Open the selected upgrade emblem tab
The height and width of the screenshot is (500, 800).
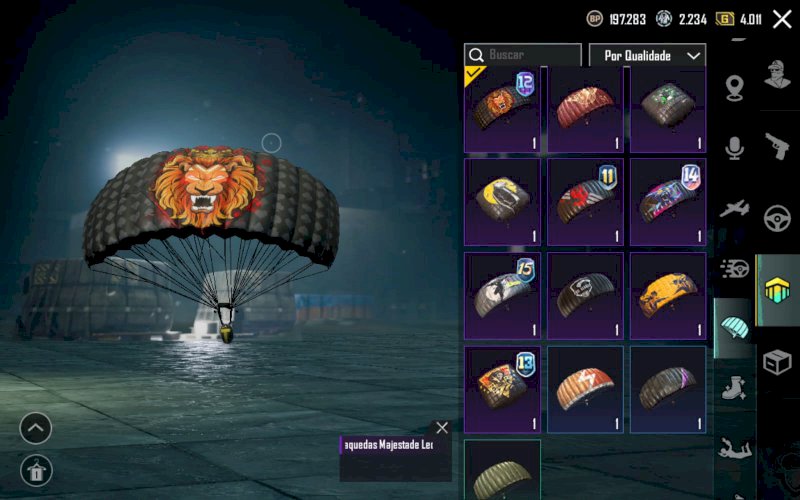778,290
